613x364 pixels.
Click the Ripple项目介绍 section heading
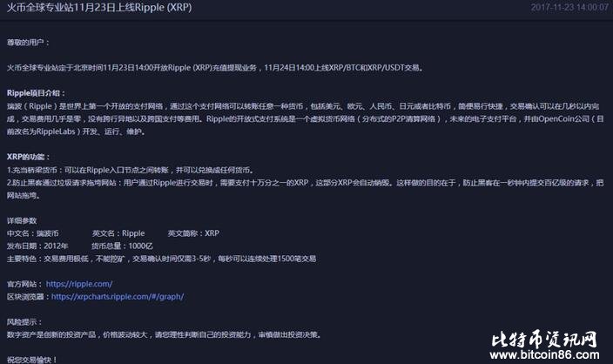pos(36,91)
